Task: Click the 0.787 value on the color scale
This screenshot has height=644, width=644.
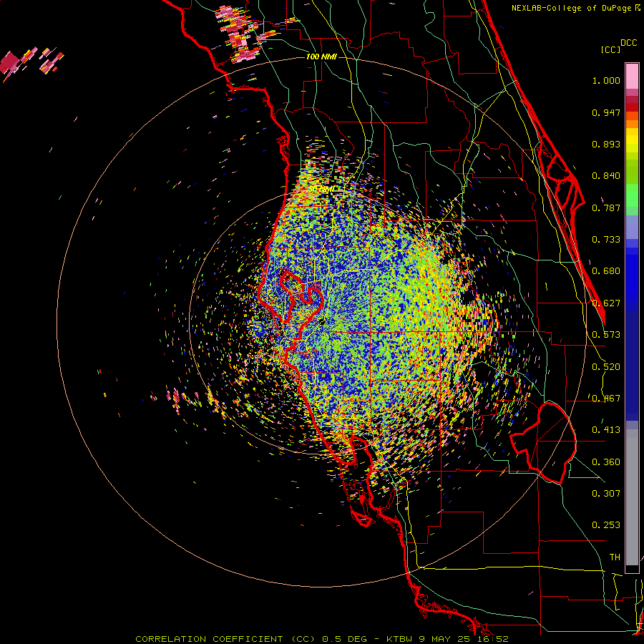Action: pyautogui.click(x=606, y=208)
